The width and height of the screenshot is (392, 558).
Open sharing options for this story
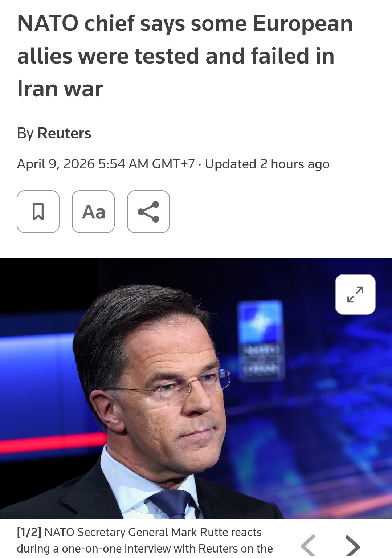point(148,212)
